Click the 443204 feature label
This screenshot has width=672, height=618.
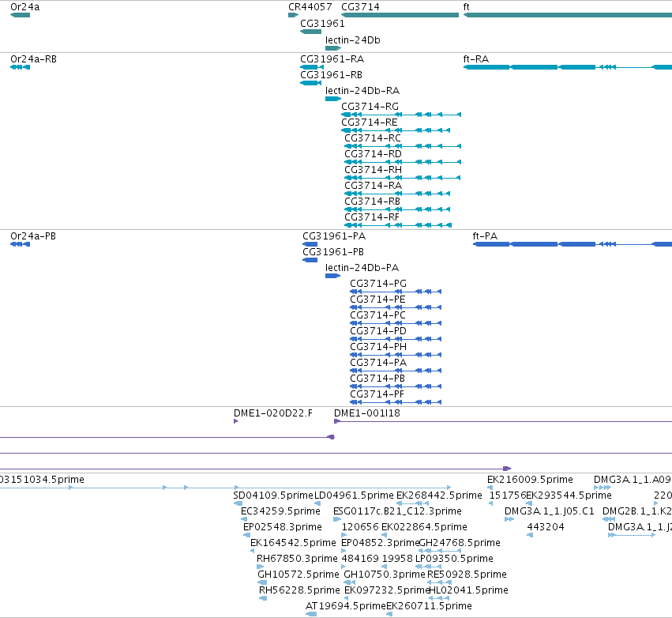546,526
